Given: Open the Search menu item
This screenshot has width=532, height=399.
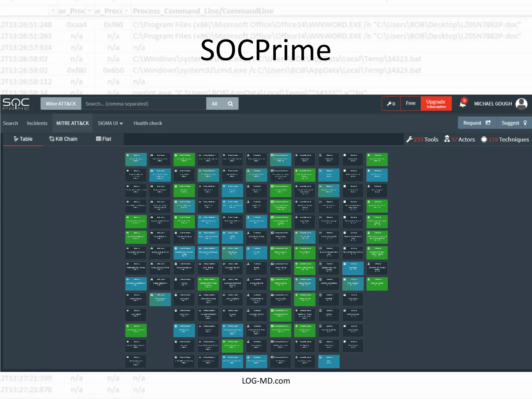Looking at the screenshot, I should point(11,123).
